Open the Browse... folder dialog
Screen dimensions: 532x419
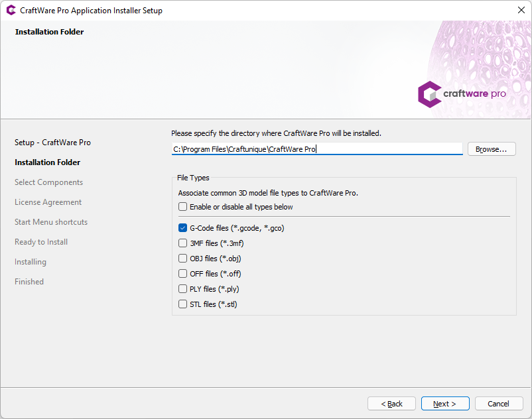pyautogui.click(x=492, y=149)
